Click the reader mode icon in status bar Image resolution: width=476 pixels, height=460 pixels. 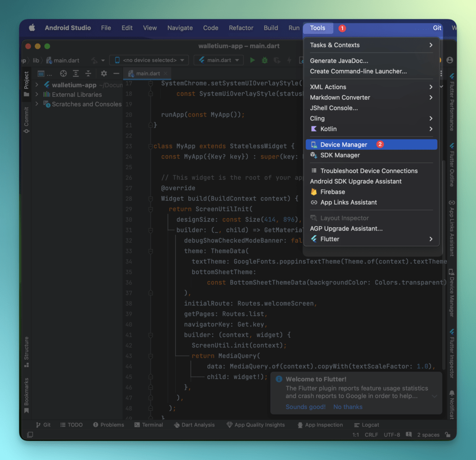pos(409,434)
